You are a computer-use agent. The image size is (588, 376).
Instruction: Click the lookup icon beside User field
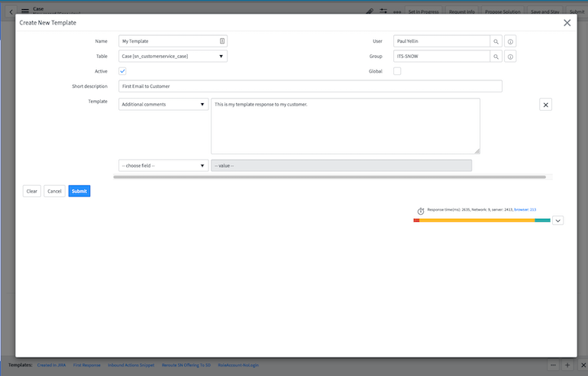point(496,41)
